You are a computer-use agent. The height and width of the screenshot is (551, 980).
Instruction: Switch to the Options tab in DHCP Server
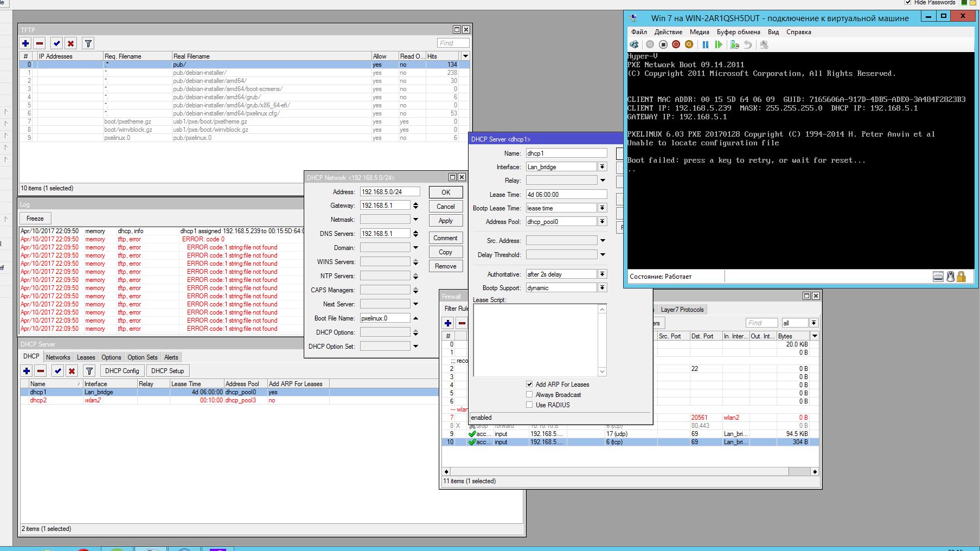click(111, 357)
